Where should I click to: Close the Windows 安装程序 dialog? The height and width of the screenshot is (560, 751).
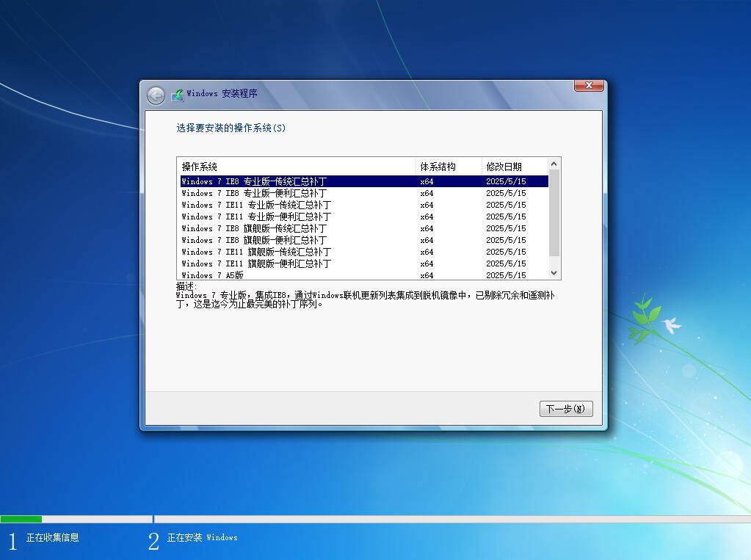point(589,85)
